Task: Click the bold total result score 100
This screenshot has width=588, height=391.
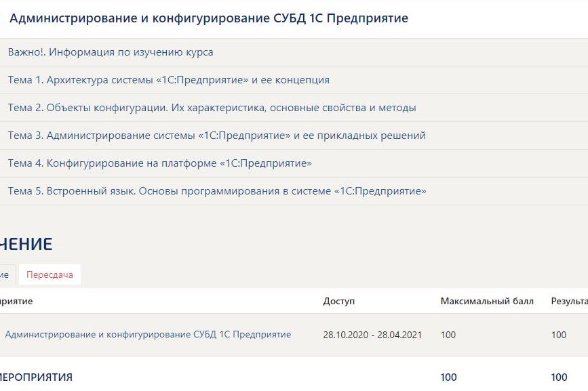Action: pos(559,377)
